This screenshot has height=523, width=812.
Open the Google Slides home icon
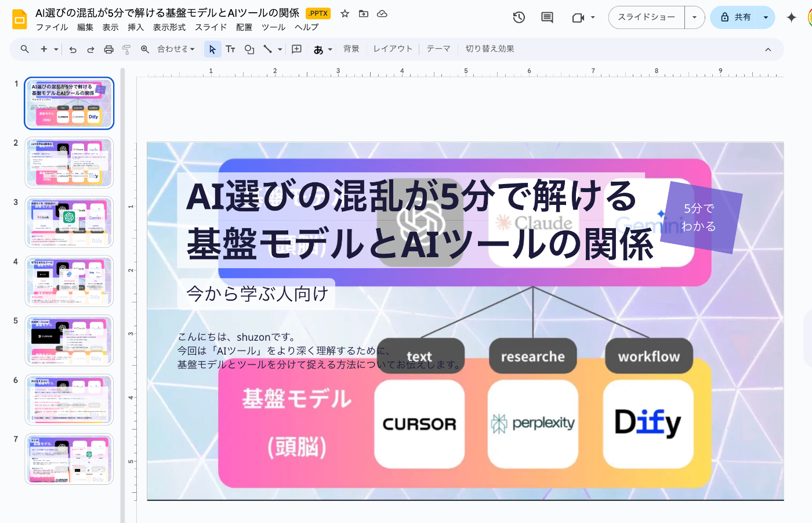pos(20,19)
